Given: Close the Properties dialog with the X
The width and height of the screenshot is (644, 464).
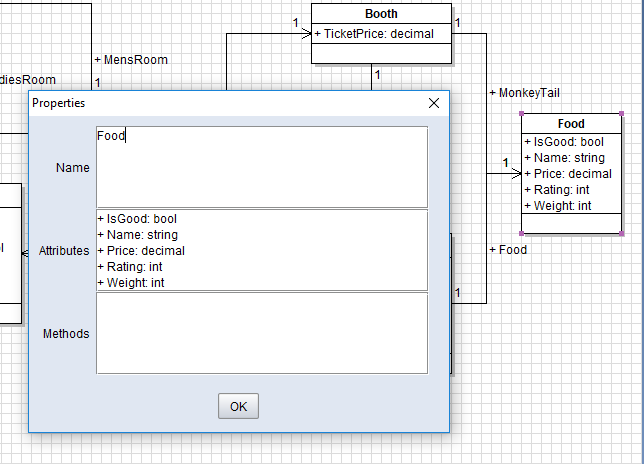Looking at the screenshot, I should click(434, 103).
